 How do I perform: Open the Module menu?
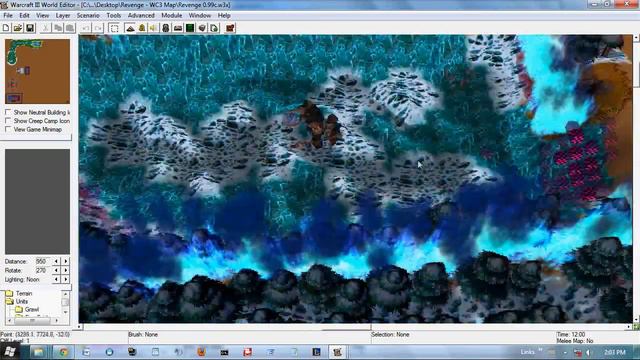coord(171,16)
